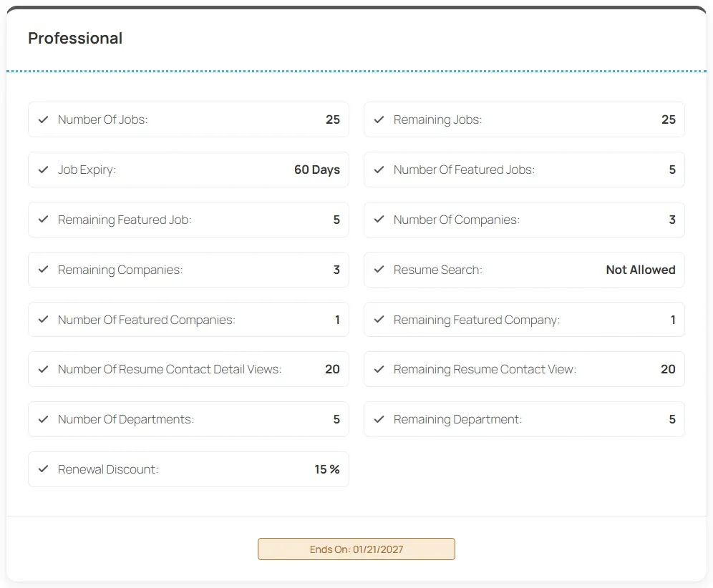Select the Number Of Companies label
713x588 pixels.
[457, 220]
